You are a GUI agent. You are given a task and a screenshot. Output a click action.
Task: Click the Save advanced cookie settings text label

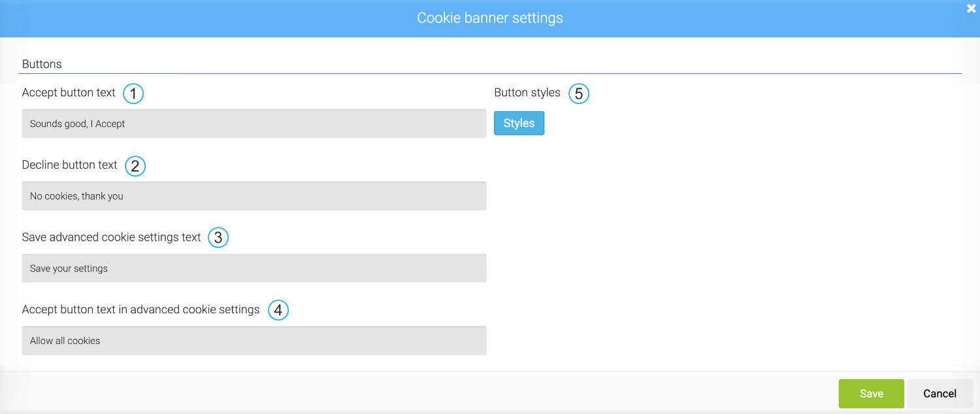pyautogui.click(x=111, y=237)
